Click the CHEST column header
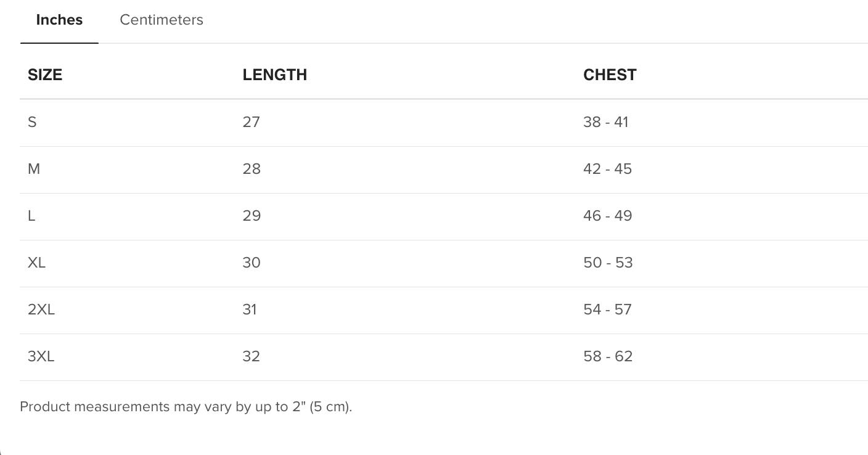Screen dimensions: 868x455 click(610, 75)
